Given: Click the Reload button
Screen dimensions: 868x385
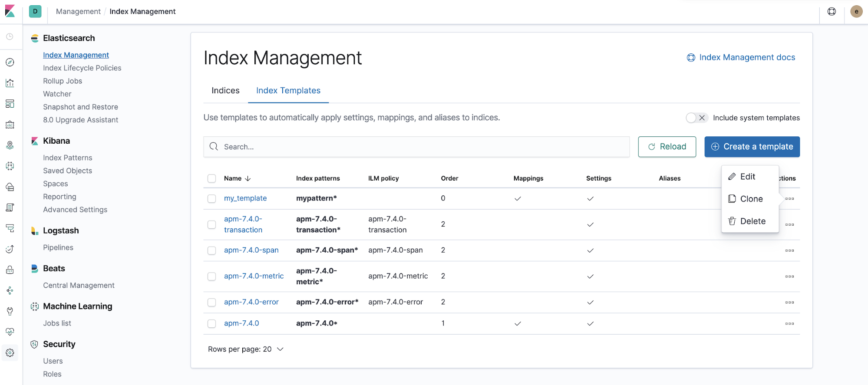Looking at the screenshot, I should (667, 147).
